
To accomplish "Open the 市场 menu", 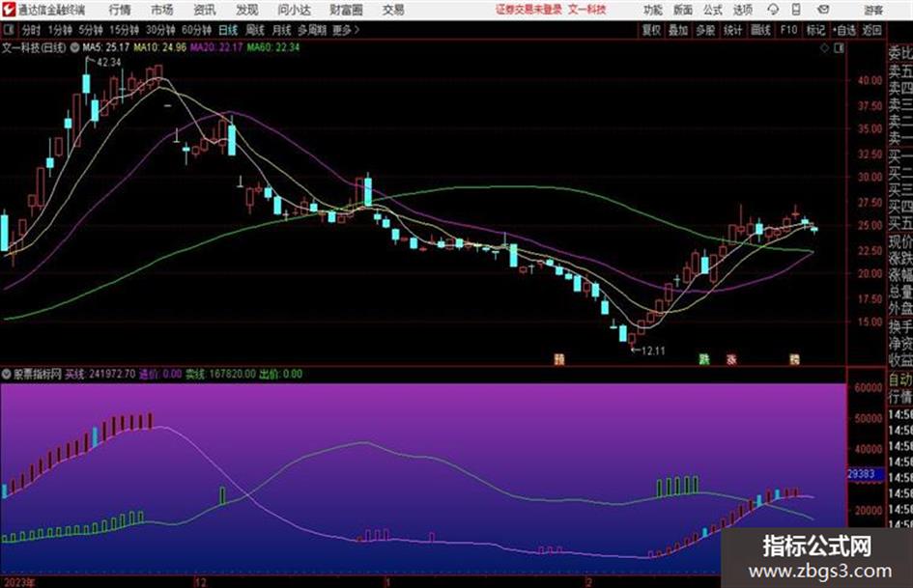I will 162,10.
